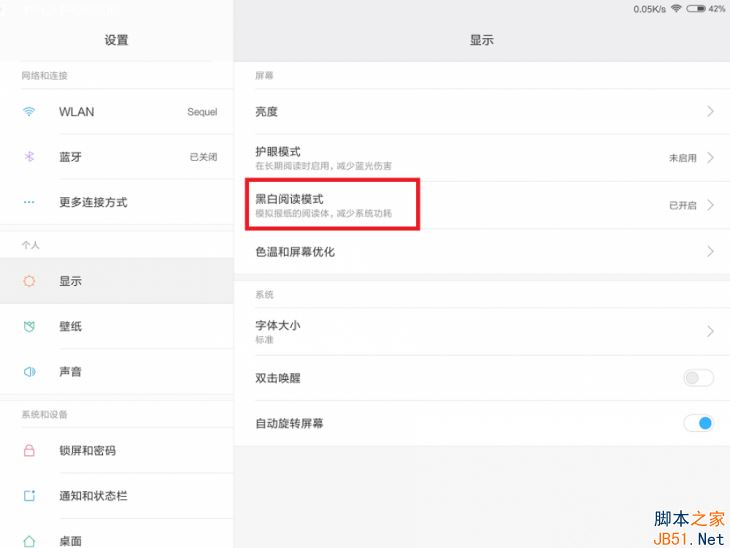Open eye protection mode (护眼模式) chevron
This screenshot has width=730, height=548.
click(x=710, y=158)
